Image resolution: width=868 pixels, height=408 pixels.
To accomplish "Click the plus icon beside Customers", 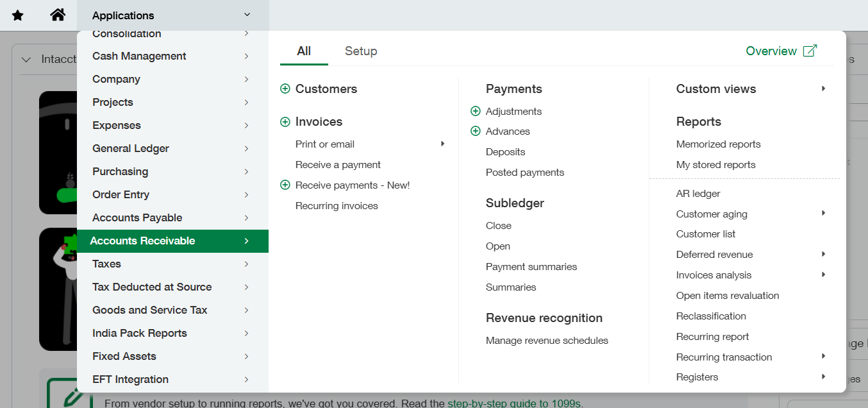I will pos(285,89).
